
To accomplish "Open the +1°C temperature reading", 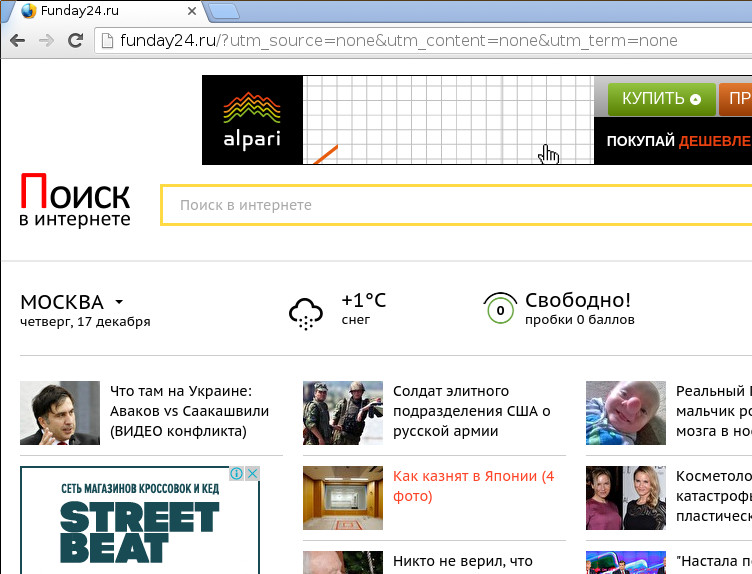I will click(363, 301).
